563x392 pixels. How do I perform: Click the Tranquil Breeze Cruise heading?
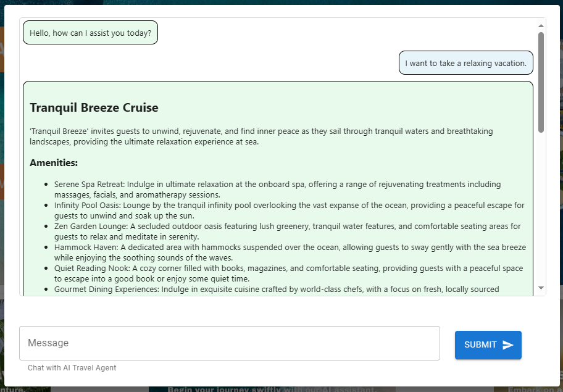(94, 108)
